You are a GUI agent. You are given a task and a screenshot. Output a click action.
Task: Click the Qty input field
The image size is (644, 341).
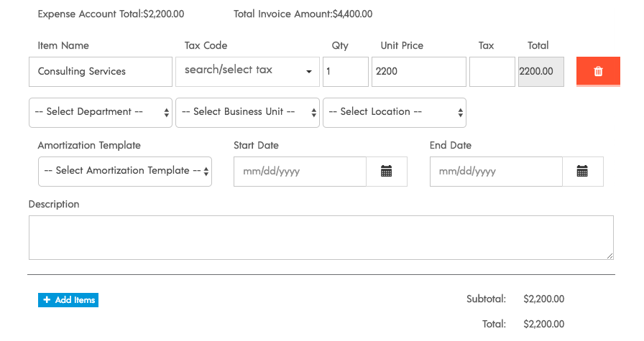pos(346,72)
